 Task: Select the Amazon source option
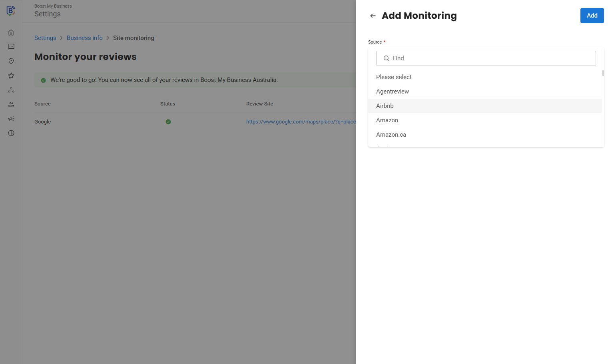[387, 120]
